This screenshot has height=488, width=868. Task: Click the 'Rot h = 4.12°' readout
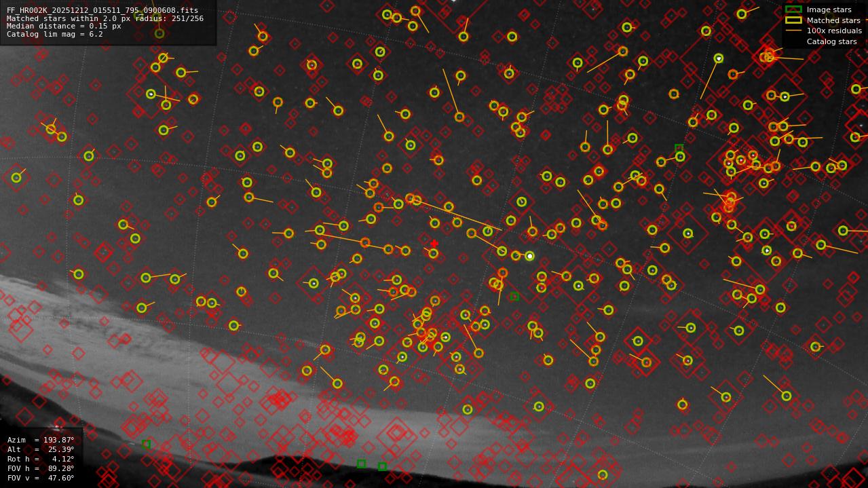[x=41, y=459]
